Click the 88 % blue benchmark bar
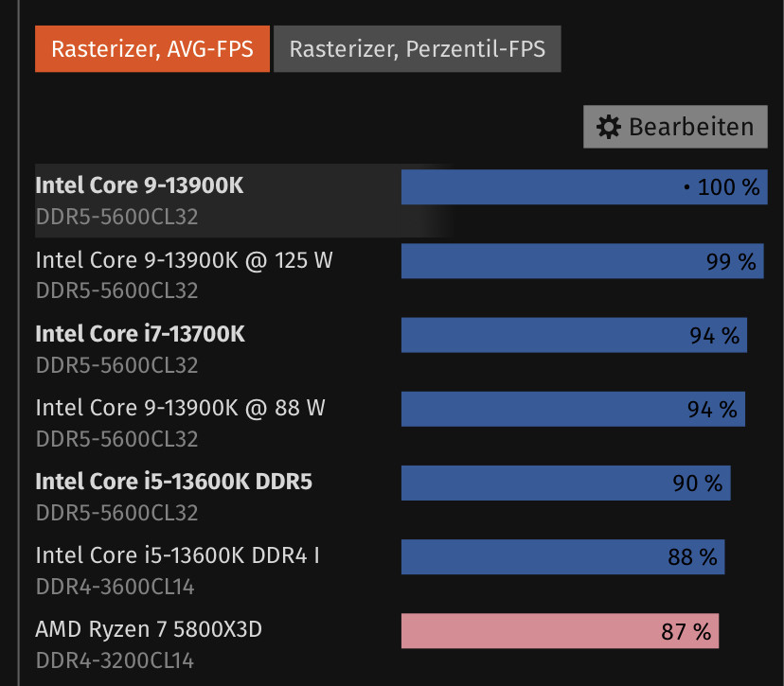Image resolution: width=784 pixels, height=686 pixels. 562,556
